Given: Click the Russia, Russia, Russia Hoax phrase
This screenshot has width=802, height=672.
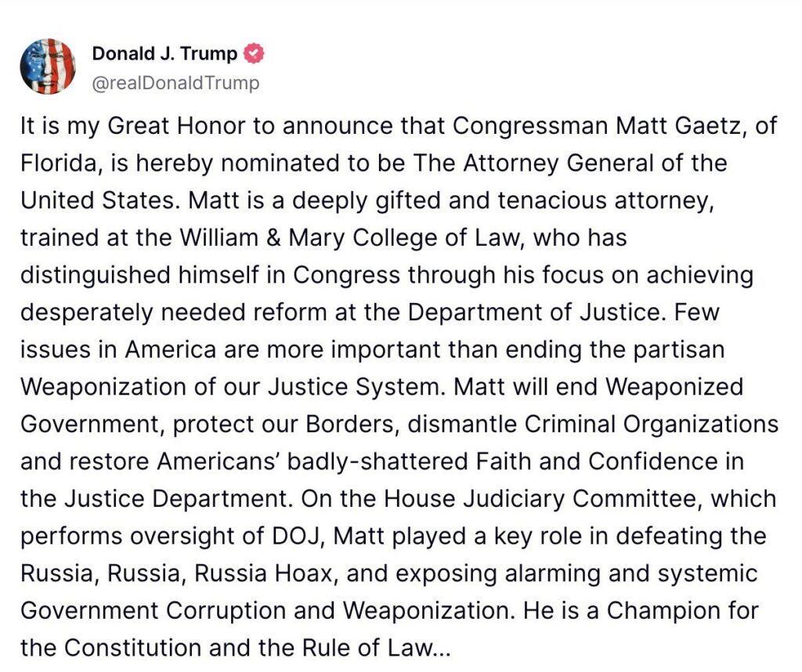Looking at the screenshot, I should click(x=177, y=573).
